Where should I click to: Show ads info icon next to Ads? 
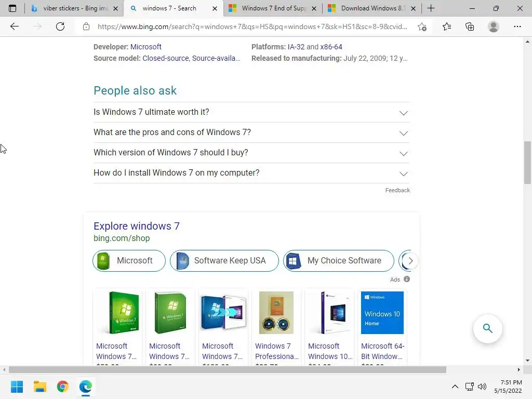[x=407, y=279]
